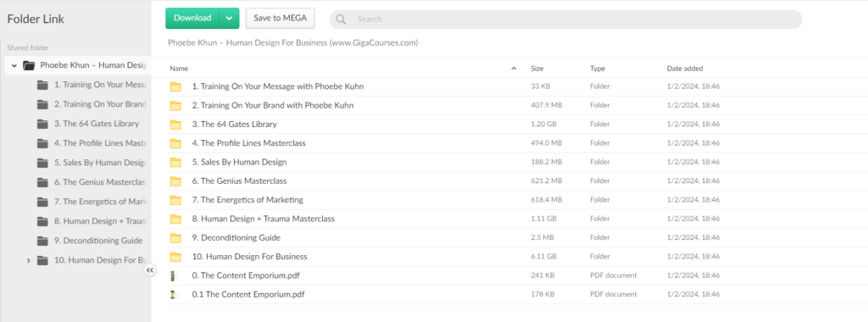Click the Save to MEGA button
868x322 pixels.
280,18
